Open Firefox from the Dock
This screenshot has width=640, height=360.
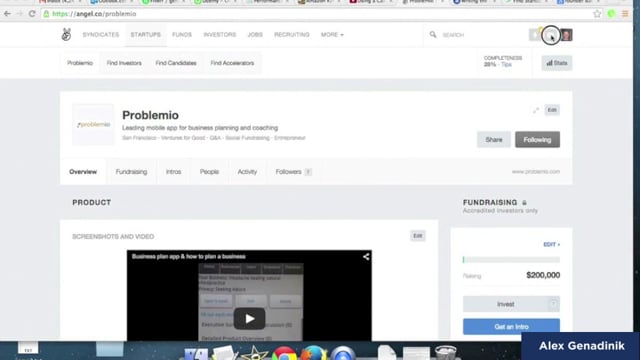(314, 353)
